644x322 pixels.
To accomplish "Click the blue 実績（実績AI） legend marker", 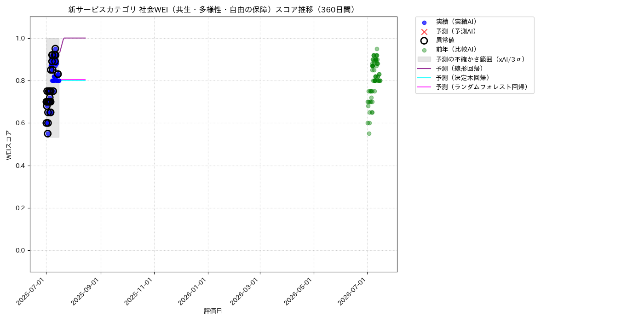I will point(424,23).
